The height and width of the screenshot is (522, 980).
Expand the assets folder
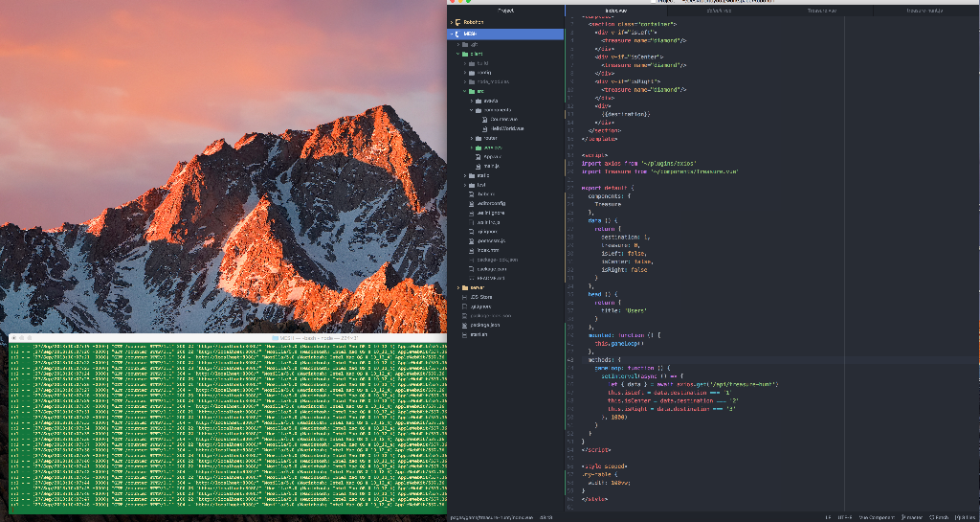(486, 101)
